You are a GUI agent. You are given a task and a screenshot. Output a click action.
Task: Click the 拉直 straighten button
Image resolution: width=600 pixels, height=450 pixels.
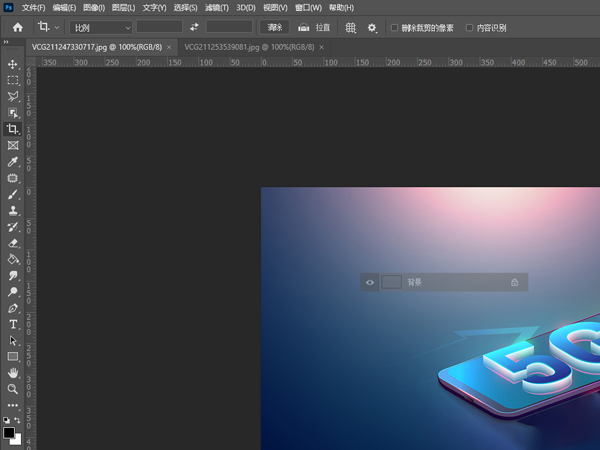click(x=314, y=28)
